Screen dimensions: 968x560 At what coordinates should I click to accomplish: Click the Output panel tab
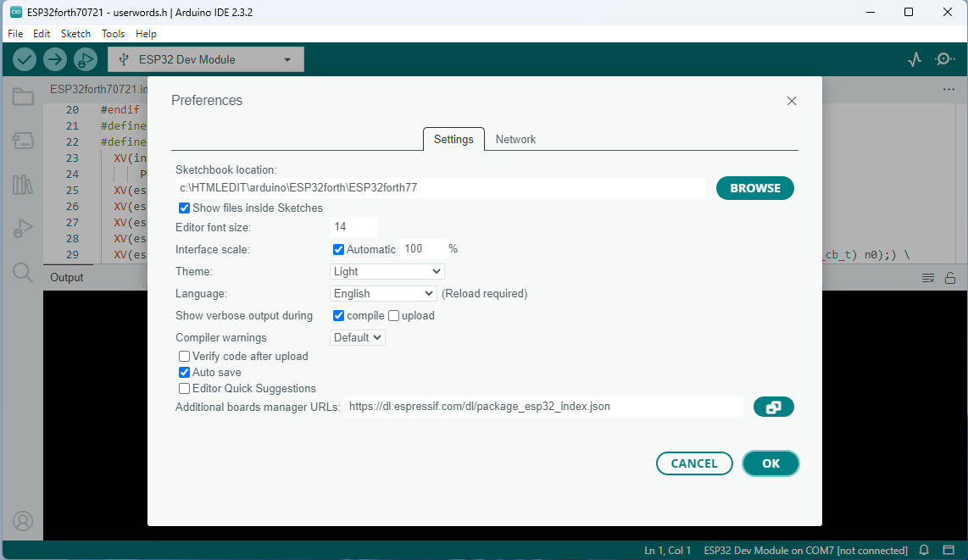pos(67,278)
